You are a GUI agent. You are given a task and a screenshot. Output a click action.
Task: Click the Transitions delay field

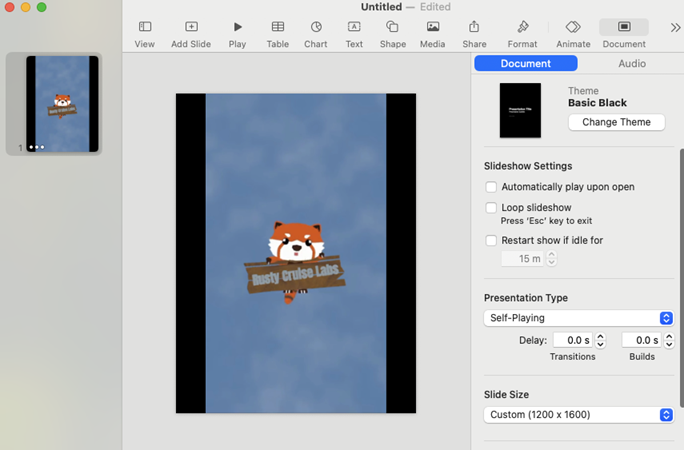[572, 340]
